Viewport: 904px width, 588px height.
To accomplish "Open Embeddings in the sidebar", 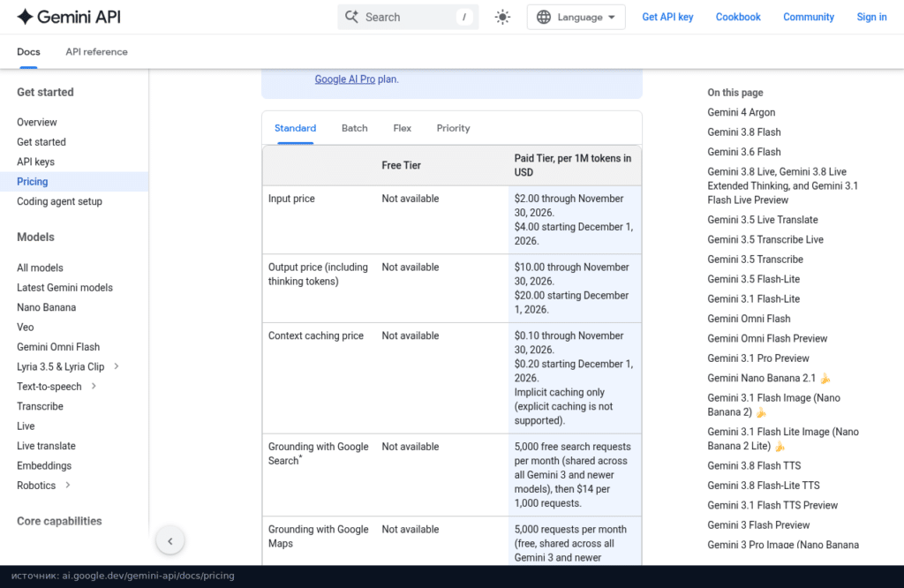I will (x=44, y=466).
